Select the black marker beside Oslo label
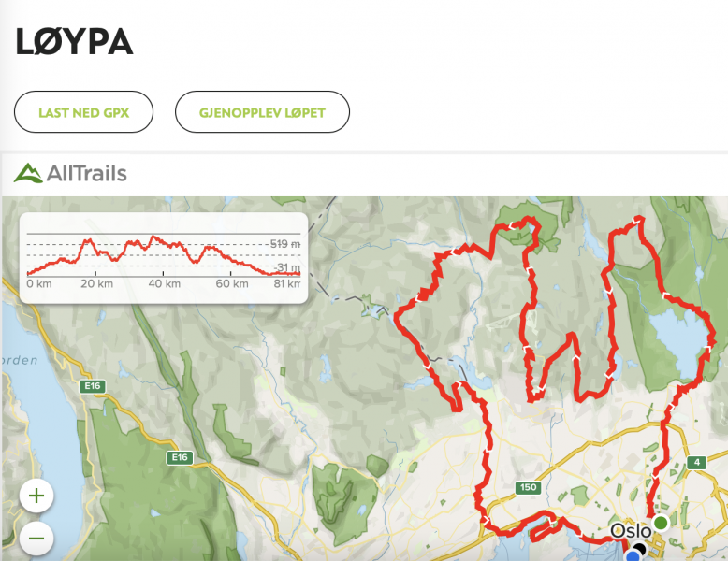This screenshot has height=561, width=728. (640, 549)
